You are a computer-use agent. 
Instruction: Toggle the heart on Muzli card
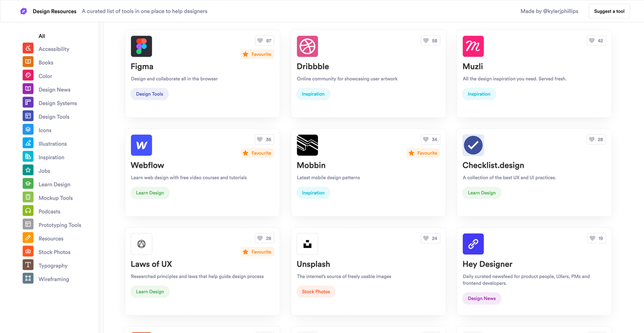pos(596,41)
